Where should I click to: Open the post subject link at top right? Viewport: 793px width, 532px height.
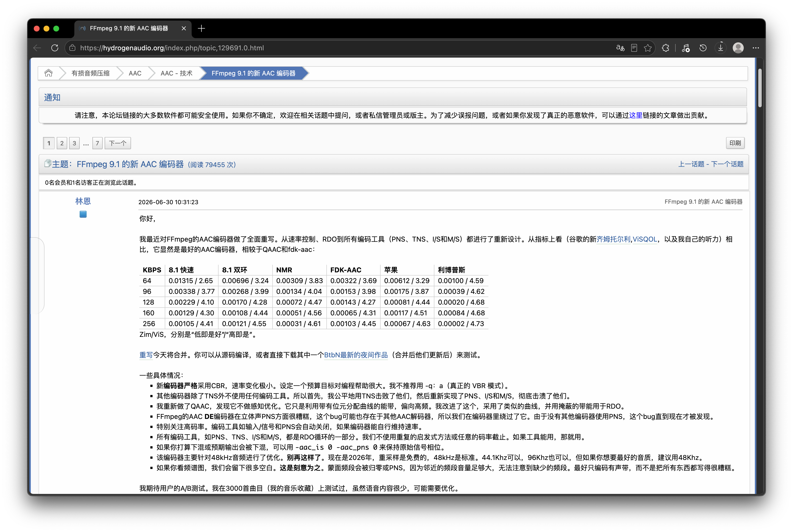coord(703,202)
